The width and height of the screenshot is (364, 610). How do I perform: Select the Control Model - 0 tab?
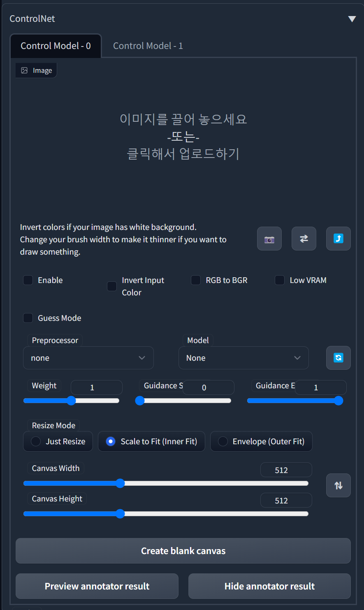coord(56,46)
